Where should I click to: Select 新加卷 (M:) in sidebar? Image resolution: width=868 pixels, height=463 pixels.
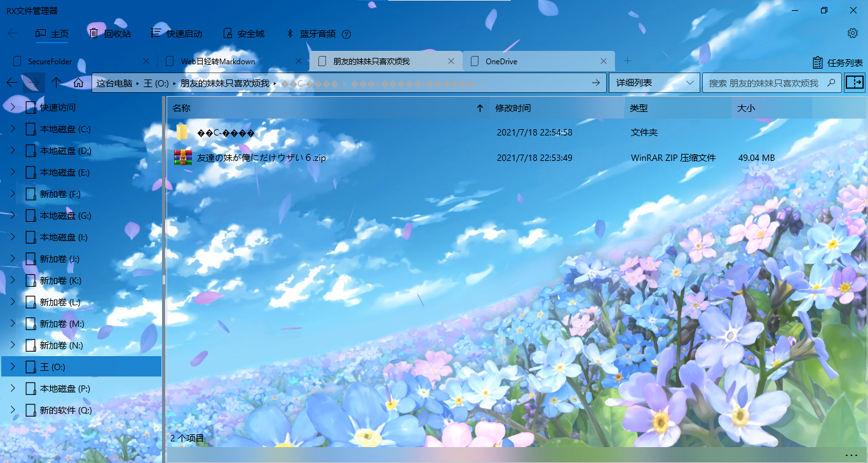pyautogui.click(x=81, y=324)
